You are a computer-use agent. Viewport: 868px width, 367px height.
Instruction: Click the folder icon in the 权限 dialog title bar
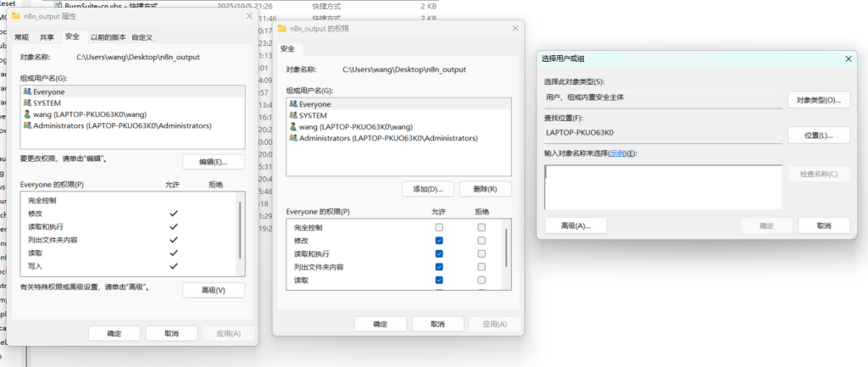[282, 29]
